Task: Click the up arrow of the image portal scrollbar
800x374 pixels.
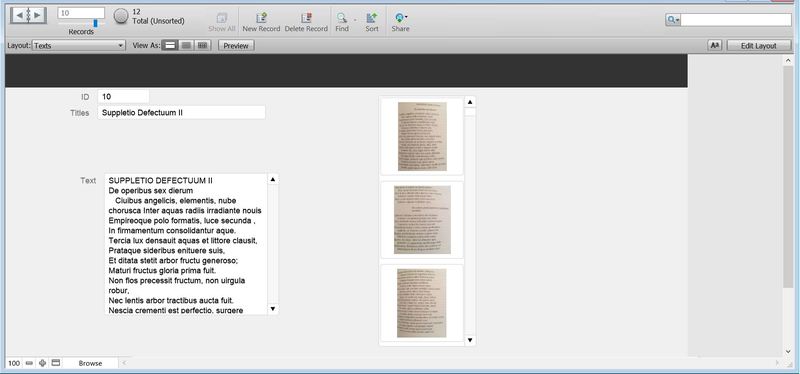Action: pos(470,102)
